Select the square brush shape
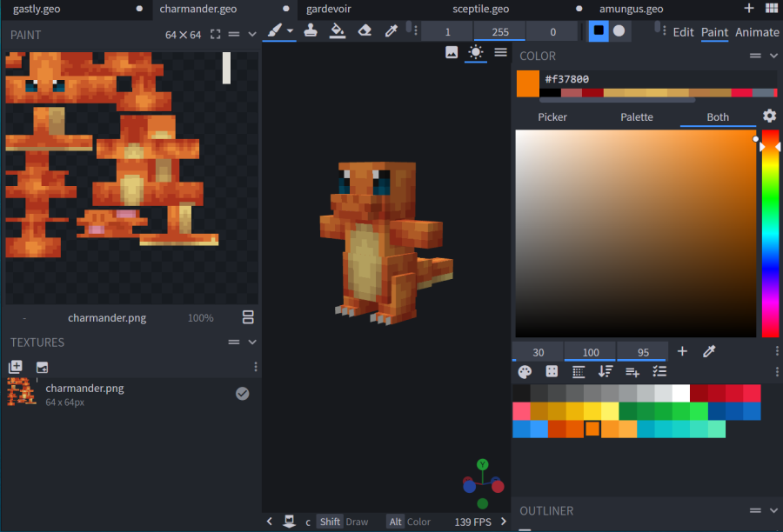783x532 pixels. 599,30
